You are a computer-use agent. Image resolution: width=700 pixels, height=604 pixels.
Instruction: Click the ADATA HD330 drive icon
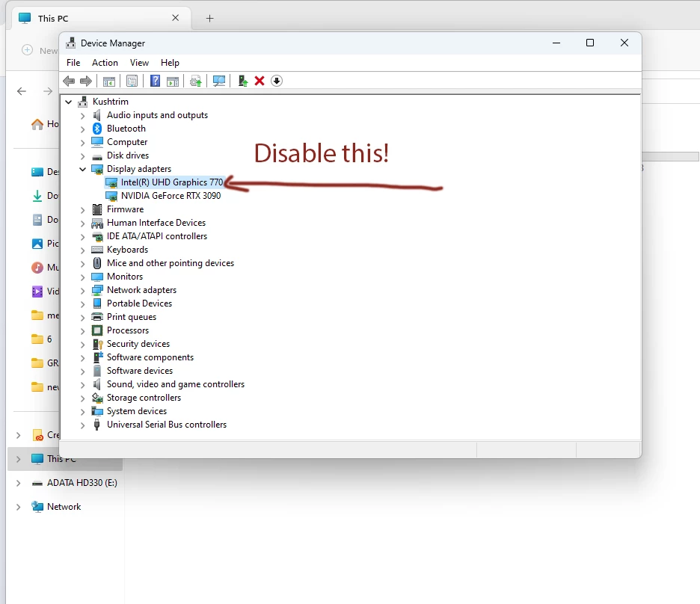37,483
